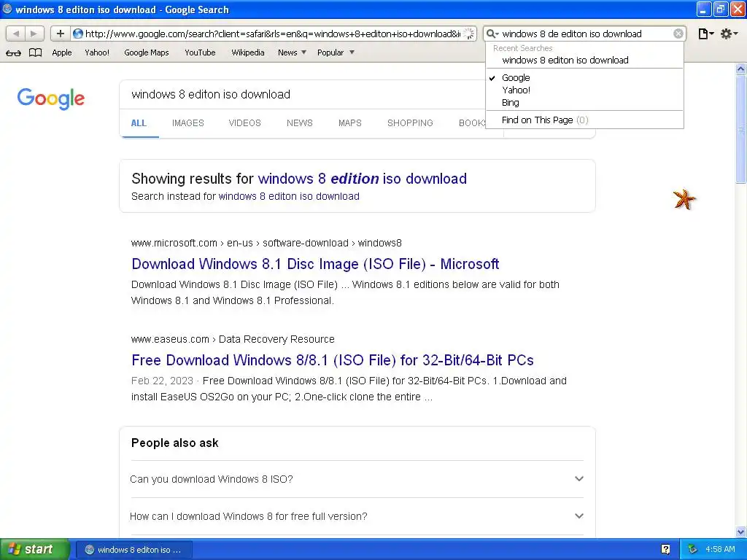This screenshot has width=747, height=560.
Task: Click the taskbar clock 4:58 AM
Action: 720,549
